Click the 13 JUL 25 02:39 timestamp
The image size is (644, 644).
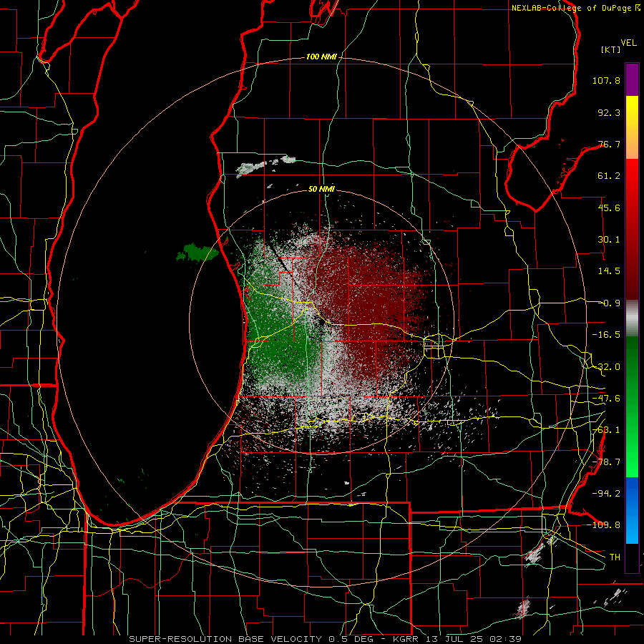(x=474, y=639)
